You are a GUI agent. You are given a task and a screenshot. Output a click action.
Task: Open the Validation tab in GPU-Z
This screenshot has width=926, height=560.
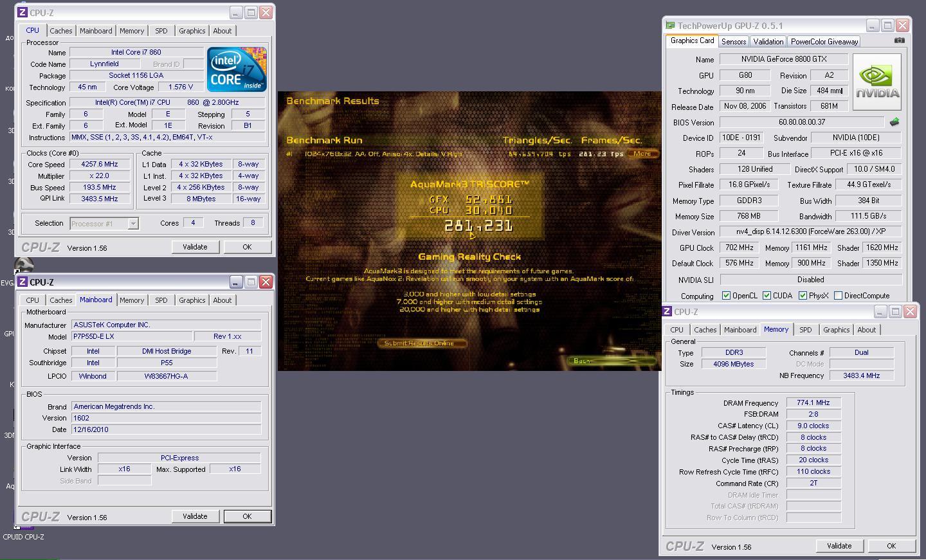768,41
